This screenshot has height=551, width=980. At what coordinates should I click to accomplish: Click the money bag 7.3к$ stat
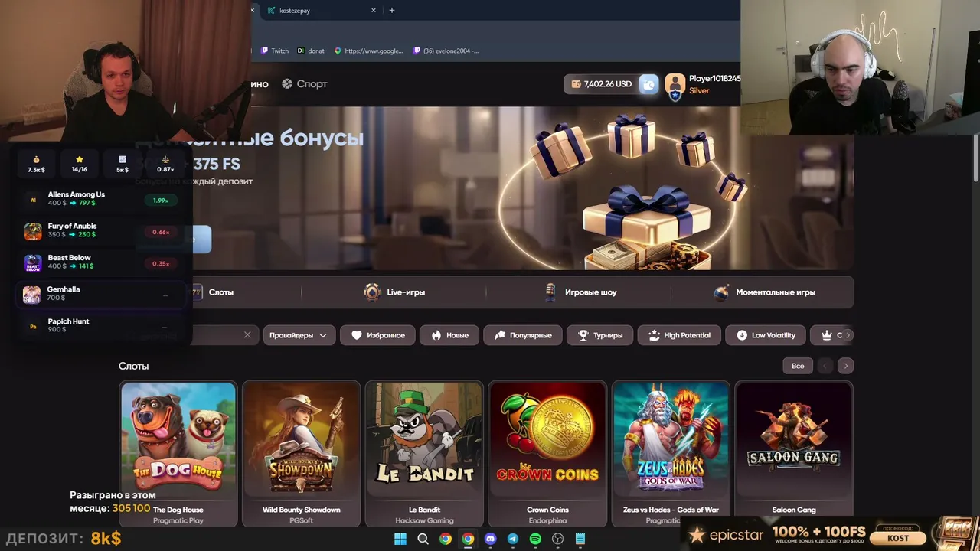[x=36, y=164]
